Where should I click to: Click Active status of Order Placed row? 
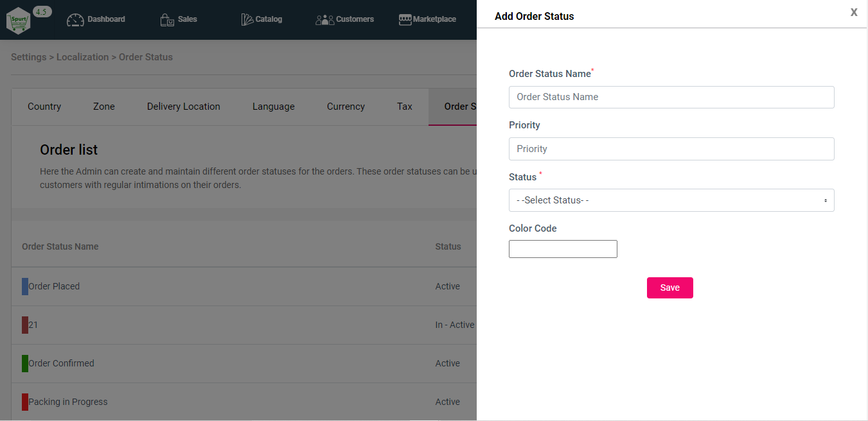pyautogui.click(x=448, y=286)
